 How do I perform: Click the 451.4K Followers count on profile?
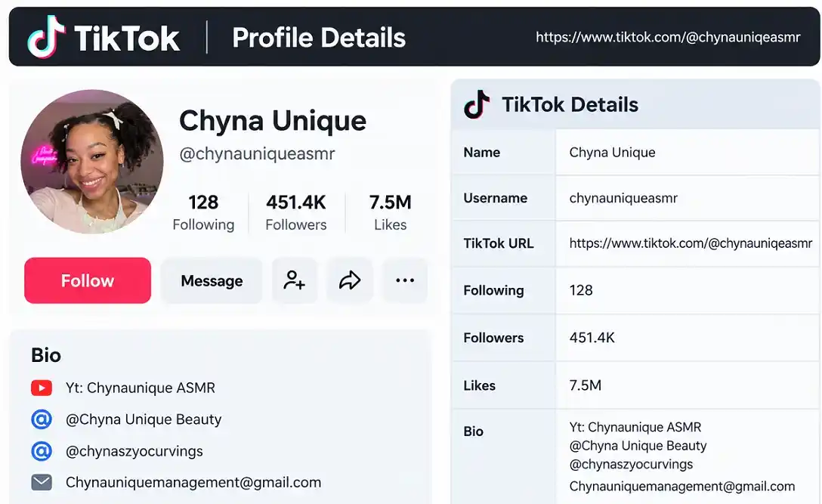coord(296,212)
